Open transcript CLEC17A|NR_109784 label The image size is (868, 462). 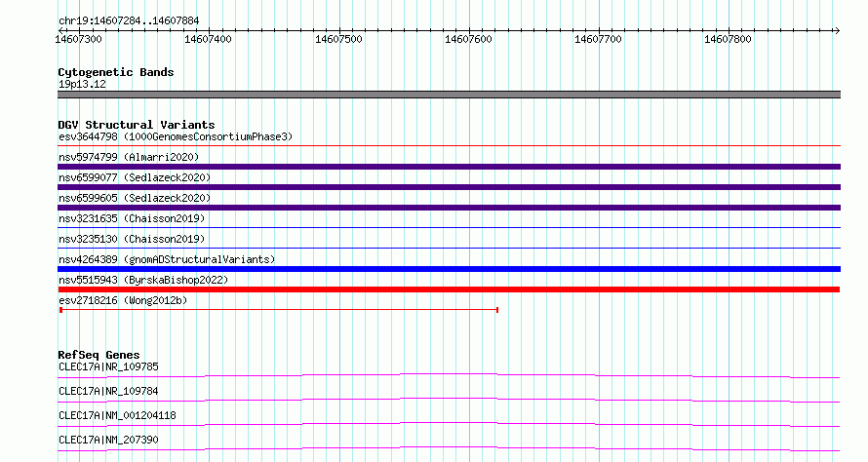click(108, 391)
